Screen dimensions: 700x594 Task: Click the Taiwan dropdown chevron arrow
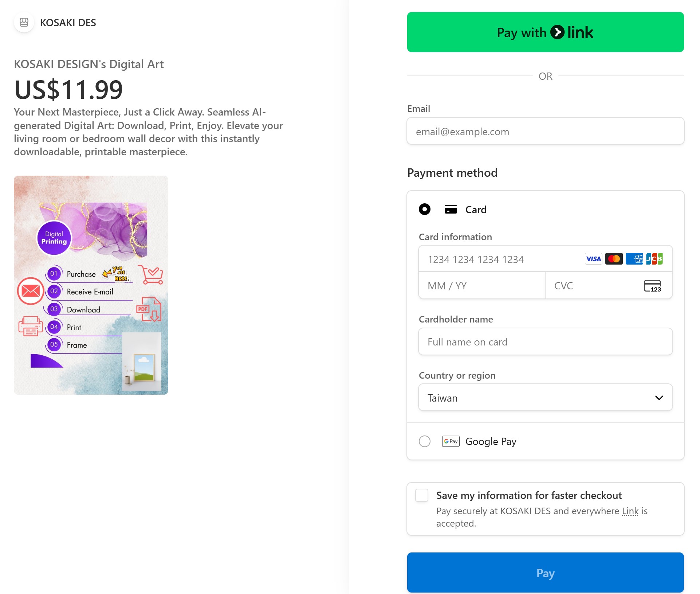point(659,398)
